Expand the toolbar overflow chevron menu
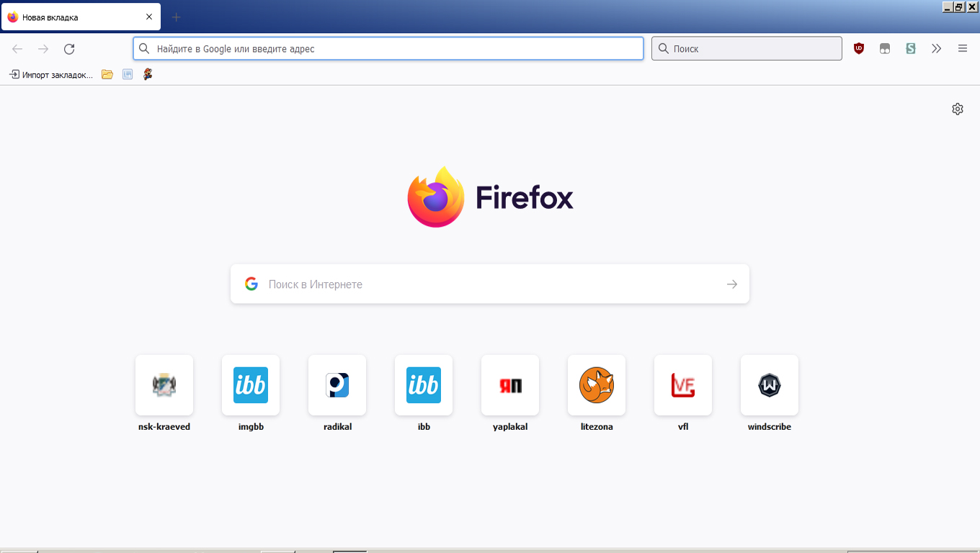980x553 pixels. 937,49
